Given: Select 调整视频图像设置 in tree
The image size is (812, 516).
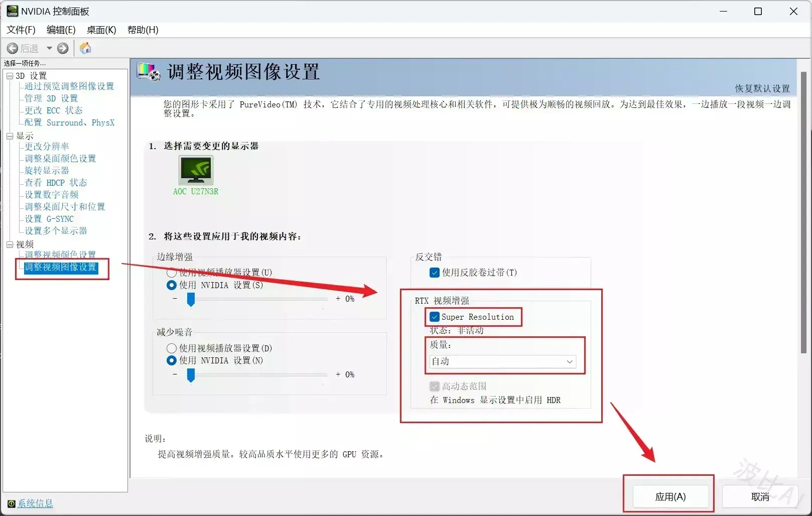Looking at the screenshot, I should tap(61, 268).
